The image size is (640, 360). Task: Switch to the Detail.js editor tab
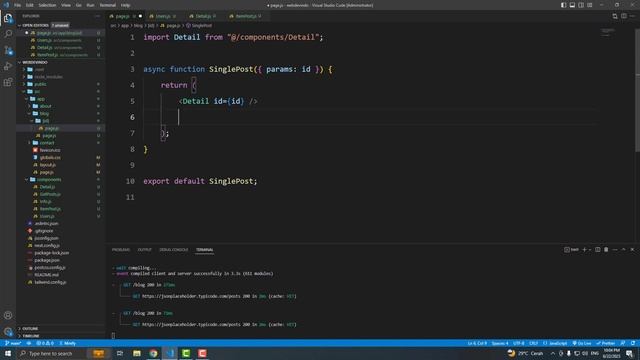point(202,16)
